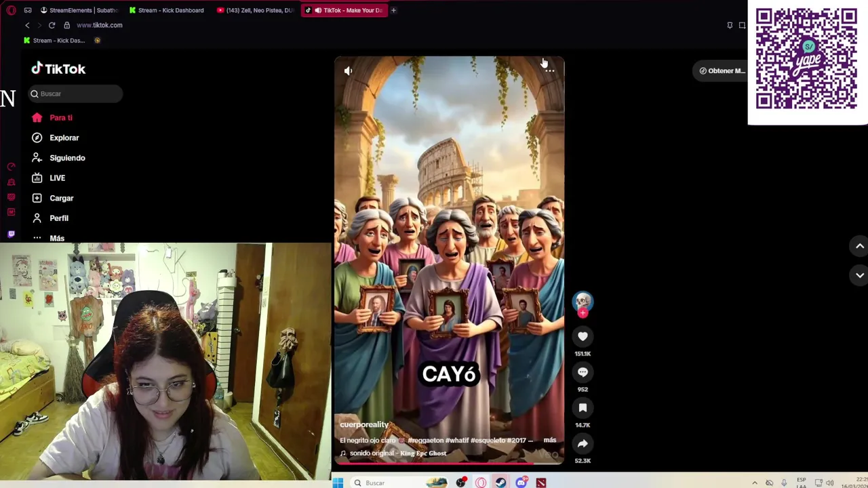Open the tab islands workspace icon
The height and width of the screenshot is (488, 868).
coord(28,10)
